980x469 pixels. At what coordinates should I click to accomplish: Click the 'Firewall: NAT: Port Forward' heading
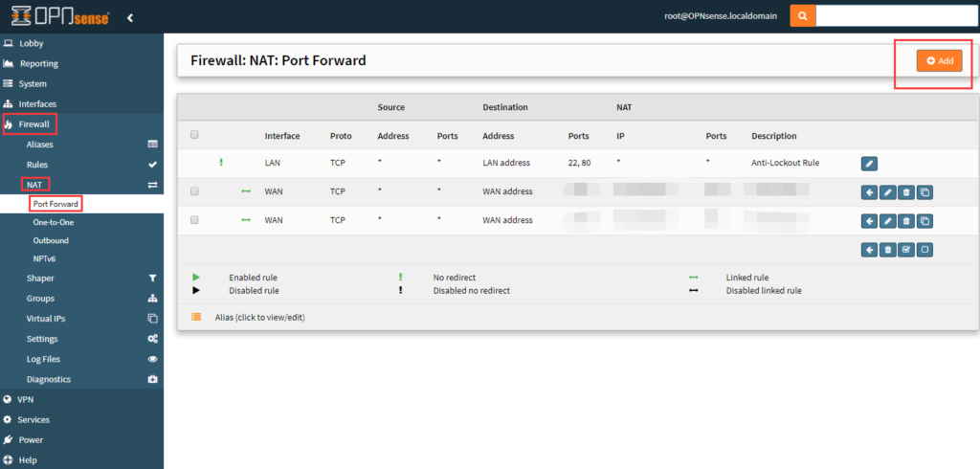[278, 60]
